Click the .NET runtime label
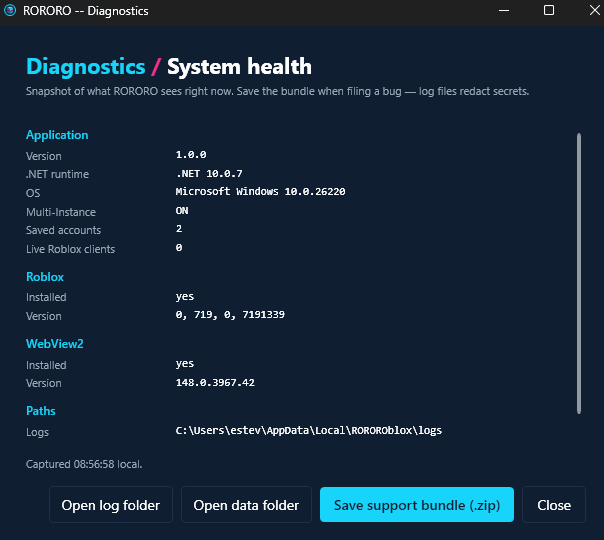Image resolution: width=604 pixels, height=540 pixels. pyautogui.click(x=57, y=174)
